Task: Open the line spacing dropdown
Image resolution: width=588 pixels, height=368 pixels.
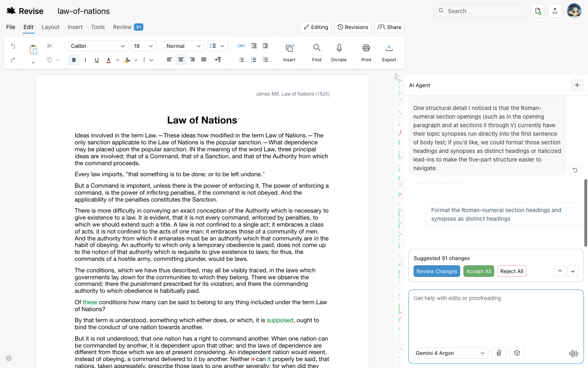Action: (218, 46)
